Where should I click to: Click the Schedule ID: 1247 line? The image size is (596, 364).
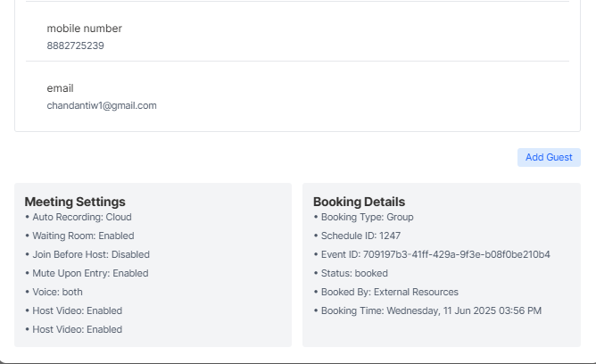coord(360,236)
